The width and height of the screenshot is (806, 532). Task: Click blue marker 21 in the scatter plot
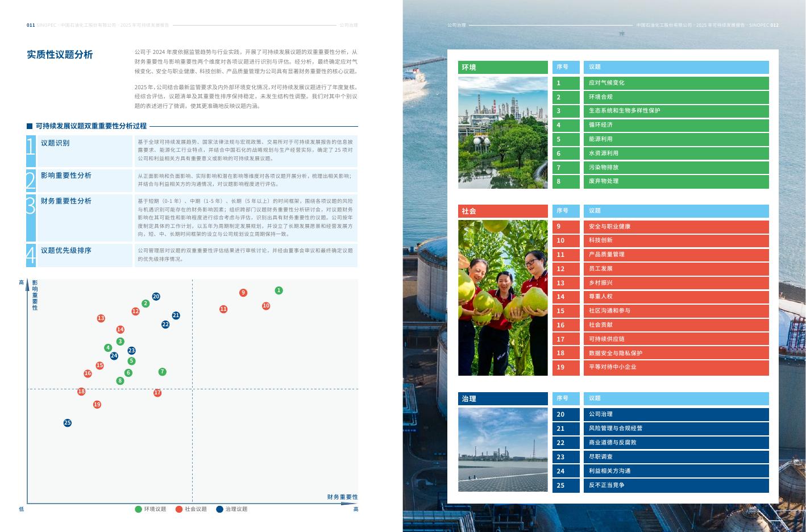[176, 315]
